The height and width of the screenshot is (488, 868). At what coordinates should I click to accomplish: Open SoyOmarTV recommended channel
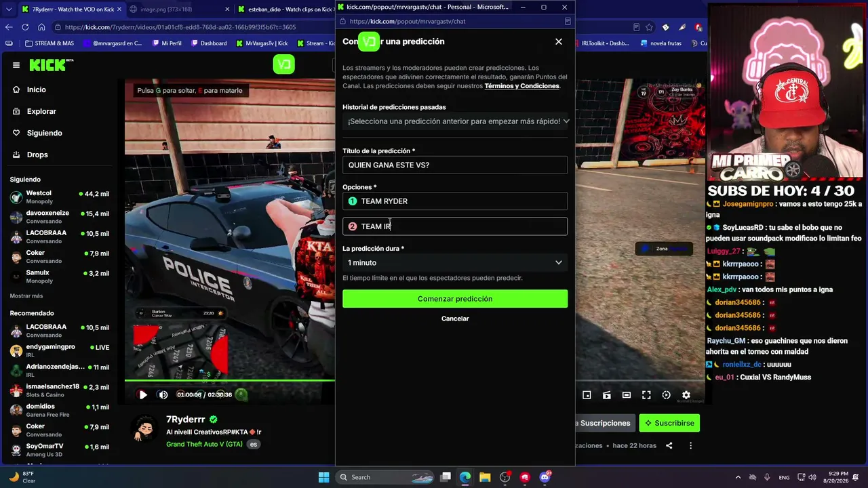[60, 450]
